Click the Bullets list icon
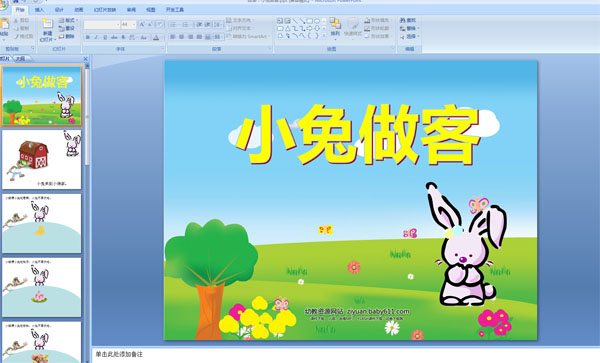This screenshot has height=363, width=600. point(174,25)
